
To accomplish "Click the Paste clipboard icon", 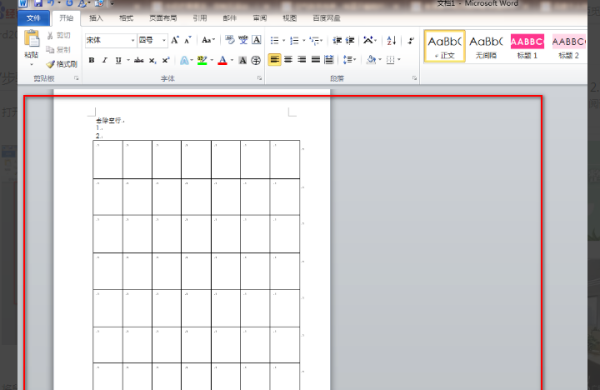I will point(32,39).
